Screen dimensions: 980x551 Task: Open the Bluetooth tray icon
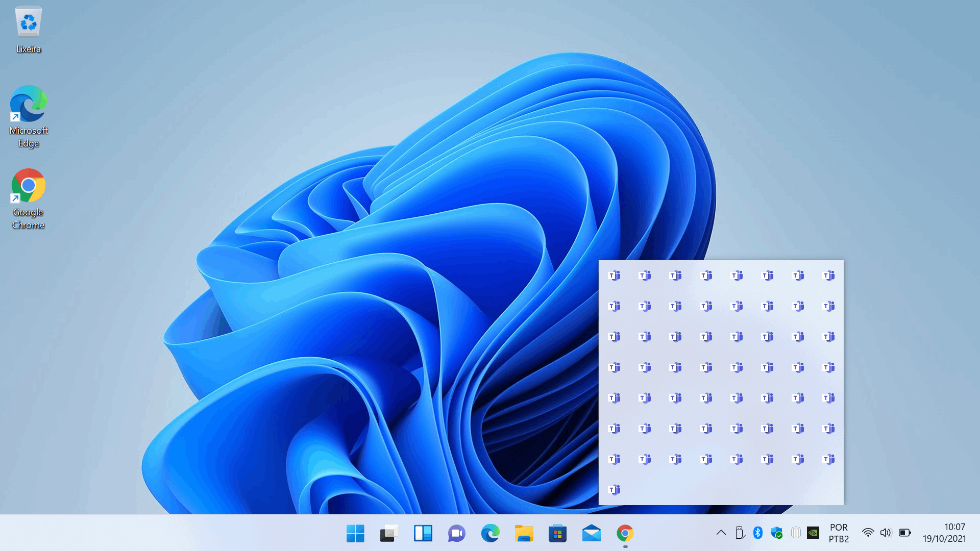[x=758, y=533]
